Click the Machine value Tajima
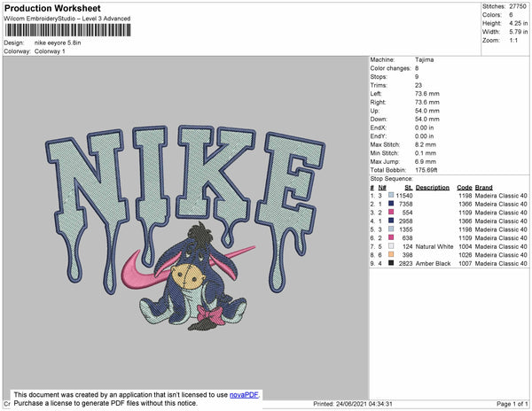Image resolution: width=532 pixels, height=411 pixels. (424, 59)
